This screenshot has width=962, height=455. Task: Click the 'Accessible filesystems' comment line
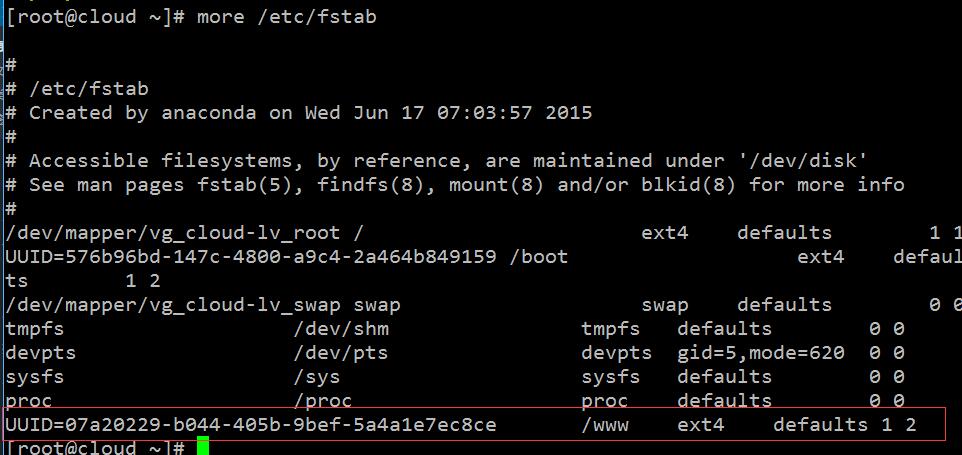[x=436, y=161]
